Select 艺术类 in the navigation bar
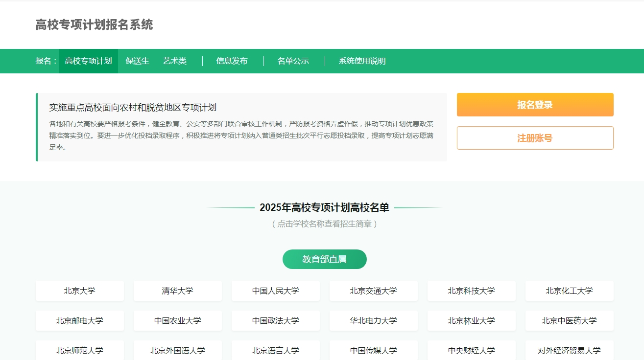The image size is (644, 360). (x=175, y=61)
